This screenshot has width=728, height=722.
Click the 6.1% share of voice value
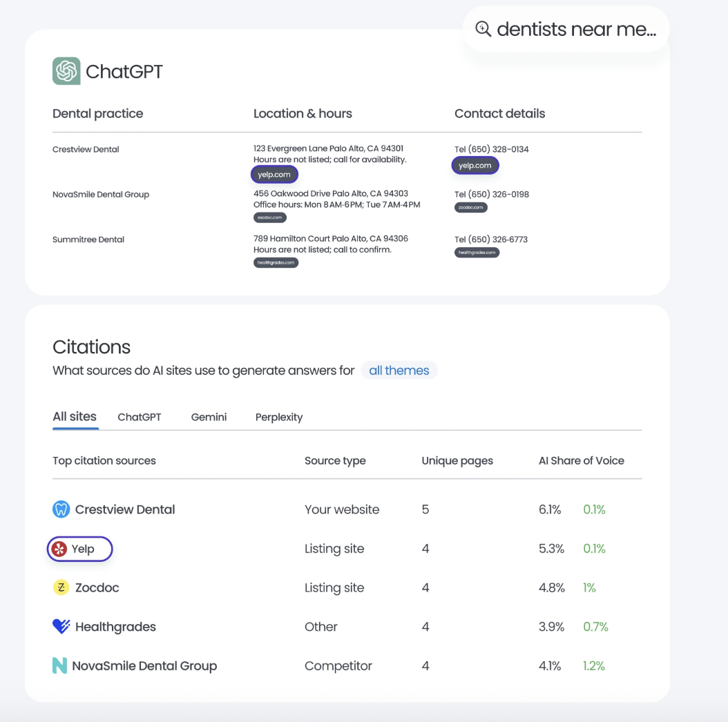tap(550, 509)
